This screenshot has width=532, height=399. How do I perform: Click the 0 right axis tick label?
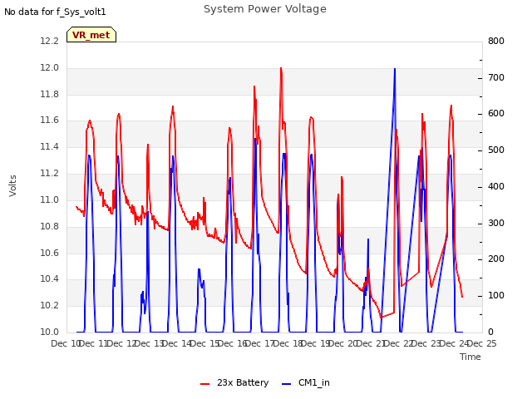(x=490, y=332)
